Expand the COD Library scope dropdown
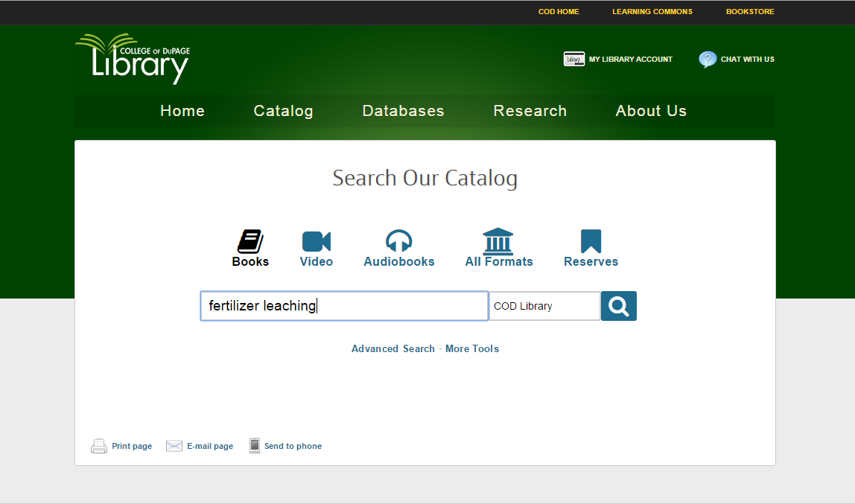This screenshot has width=855, height=504. point(544,306)
